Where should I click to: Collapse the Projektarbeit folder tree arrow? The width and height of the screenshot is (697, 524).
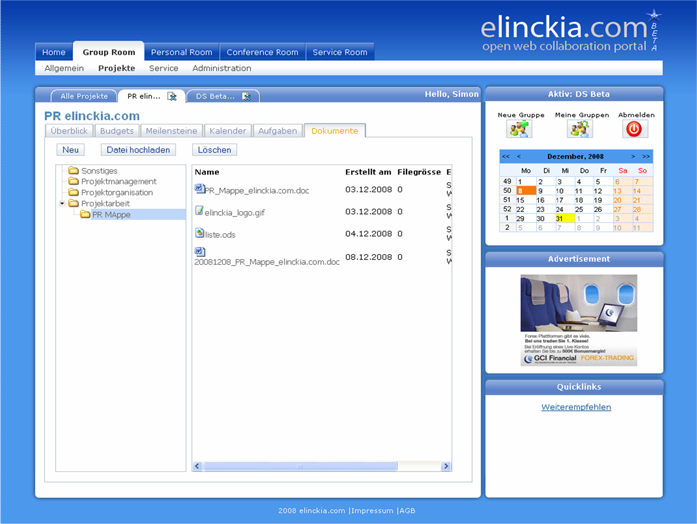tap(62, 203)
